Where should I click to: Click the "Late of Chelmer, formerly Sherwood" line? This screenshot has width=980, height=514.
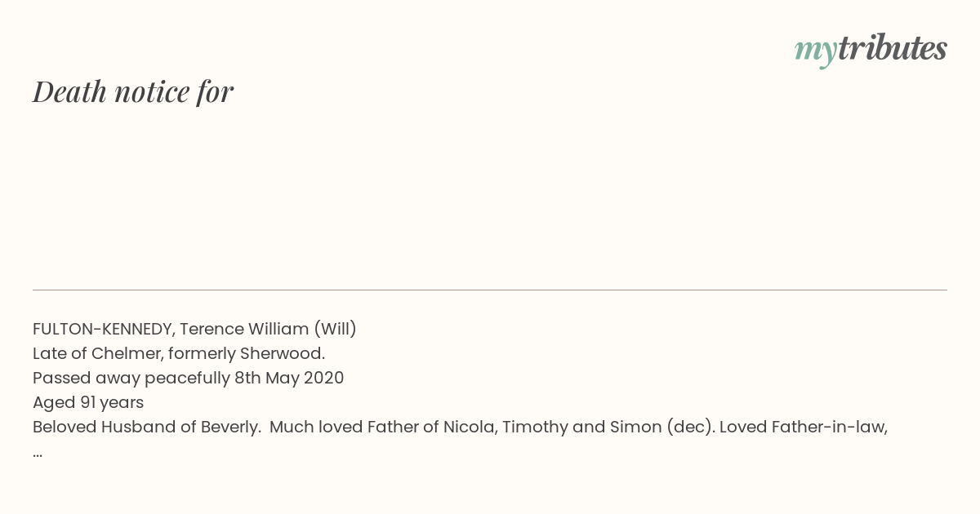point(179,353)
